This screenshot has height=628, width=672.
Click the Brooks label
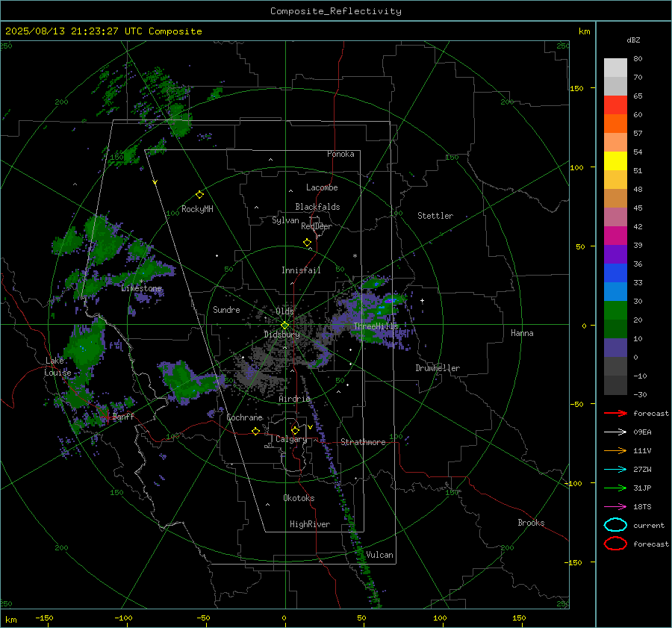pos(531,523)
